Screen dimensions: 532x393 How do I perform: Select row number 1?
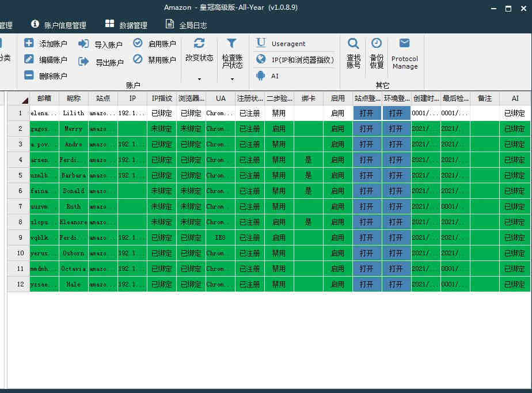pyautogui.click(x=18, y=113)
